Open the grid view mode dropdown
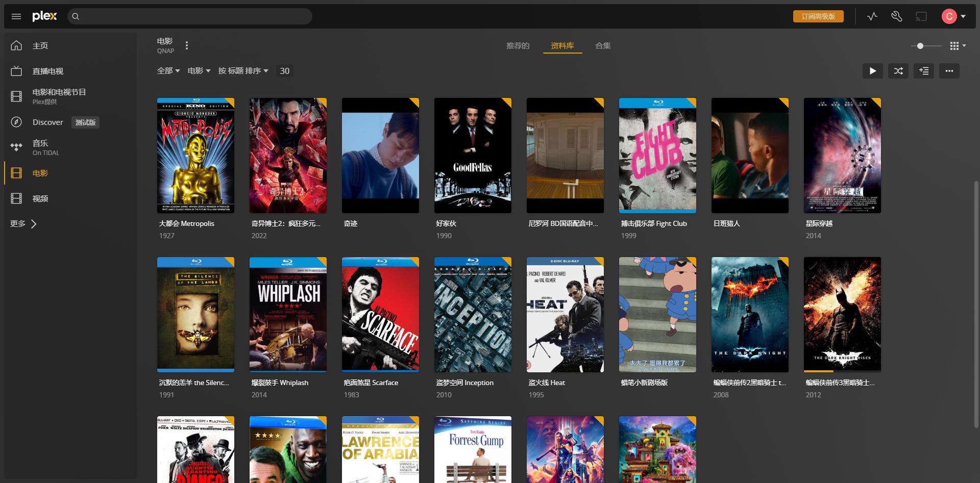This screenshot has width=980, height=483. coord(958,46)
